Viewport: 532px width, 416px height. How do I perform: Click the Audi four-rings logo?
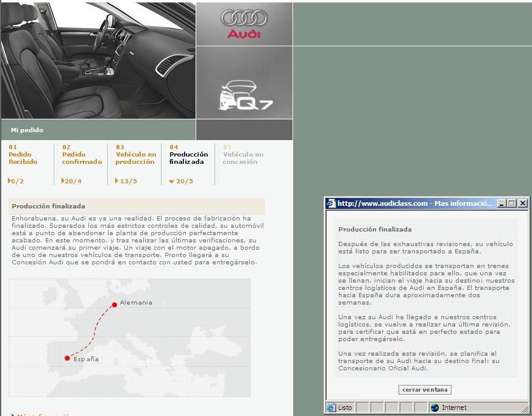[x=244, y=18]
